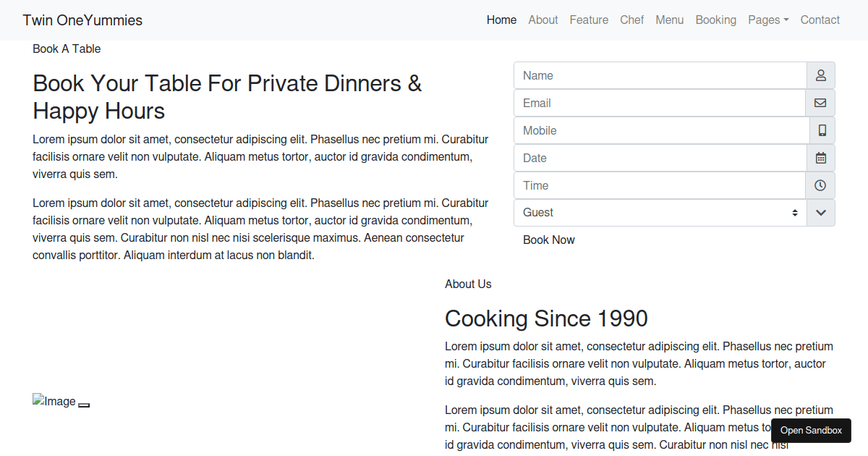Click the small button next to the broken image
This screenshot has height=456, width=868.
tap(84, 405)
